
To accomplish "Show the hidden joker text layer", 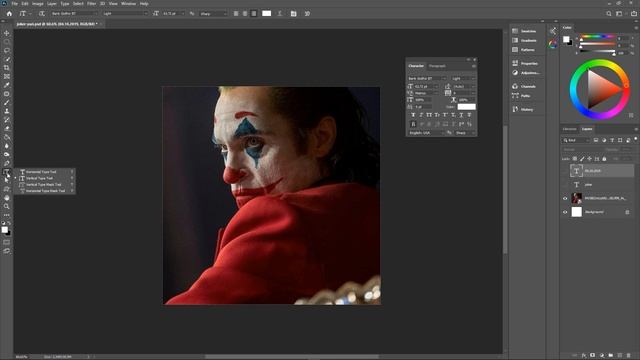I will [565, 184].
